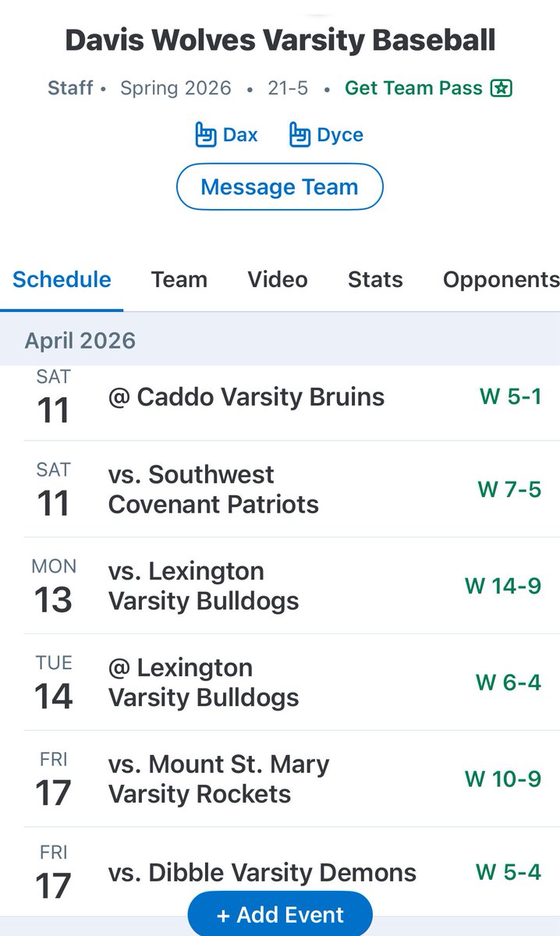Screen dimensions: 560x936
Task: Select the Stats tab
Action: coord(375,279)
